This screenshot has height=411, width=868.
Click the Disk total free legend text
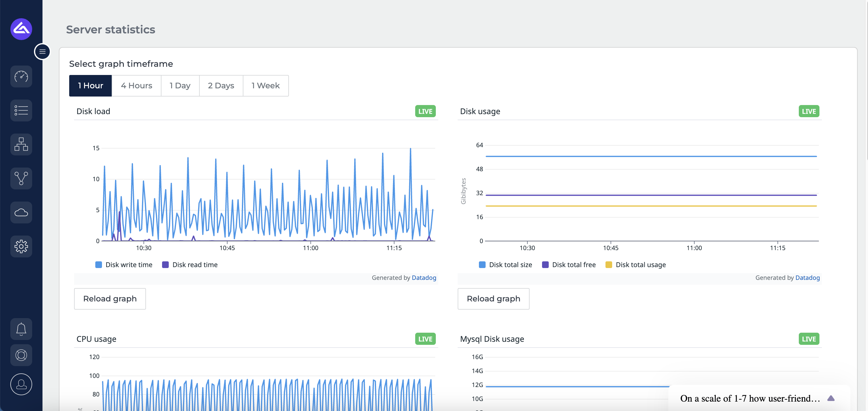coord(574,264)
